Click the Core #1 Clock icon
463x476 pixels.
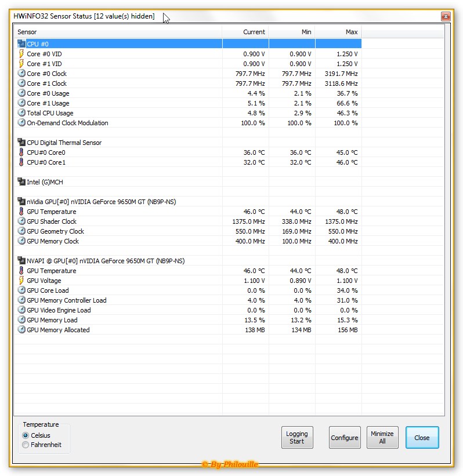21,83
